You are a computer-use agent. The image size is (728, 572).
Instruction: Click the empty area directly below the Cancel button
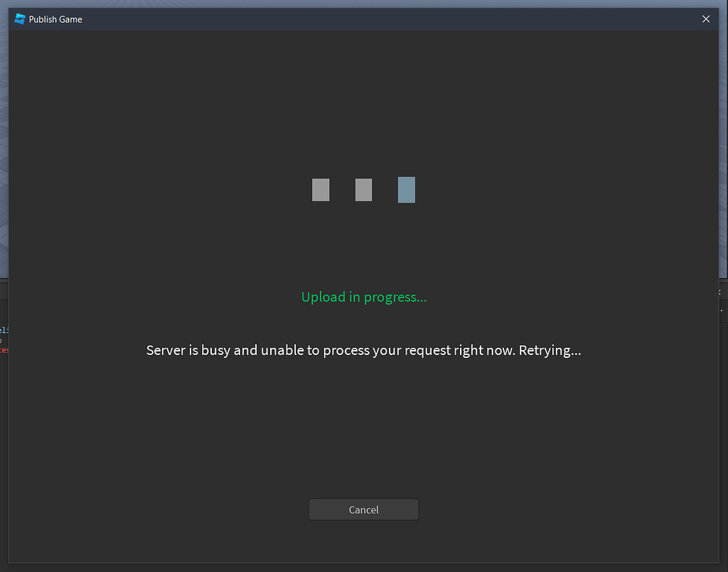363,541
